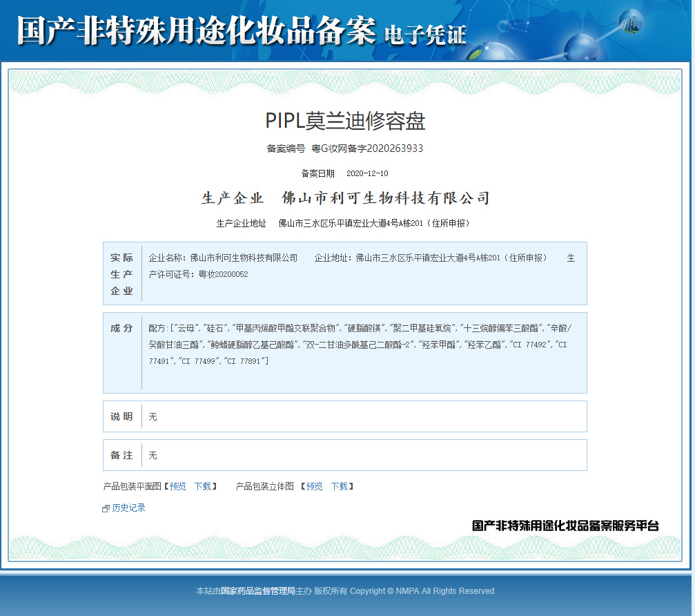The width and height of the screenshot is (695, 616).
Task: Click the license number 粤妆20200052
Action: 224,275
